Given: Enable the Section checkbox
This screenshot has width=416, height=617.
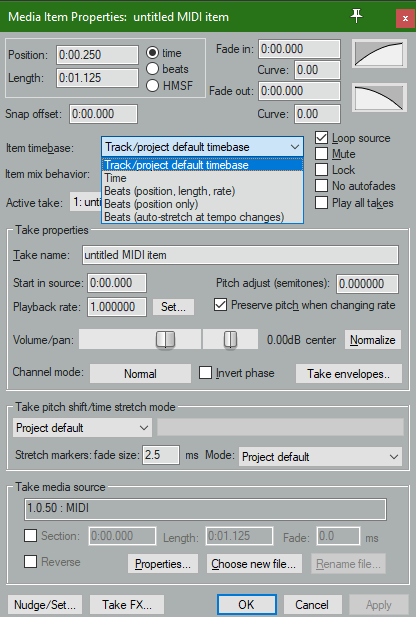Looking at the screenshot, I should (x=31, y=536).
